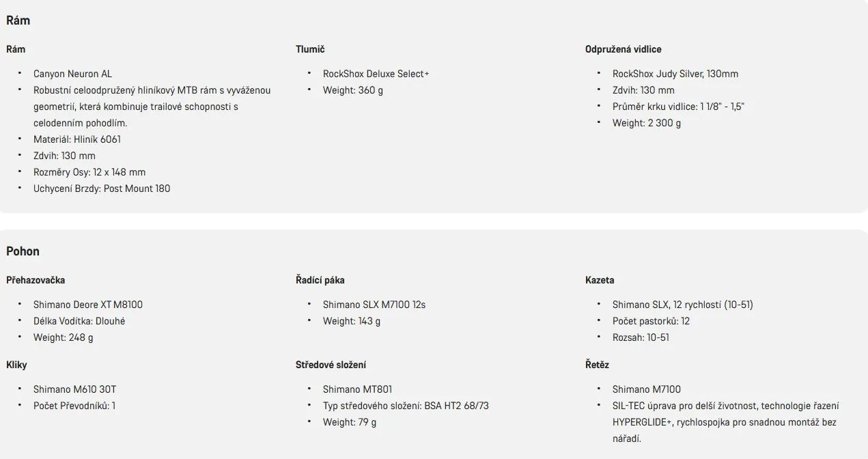This screenshot has height=459, width=868.
Task: Click the Řadící páka subheading
Action: [x=320, y=280]
